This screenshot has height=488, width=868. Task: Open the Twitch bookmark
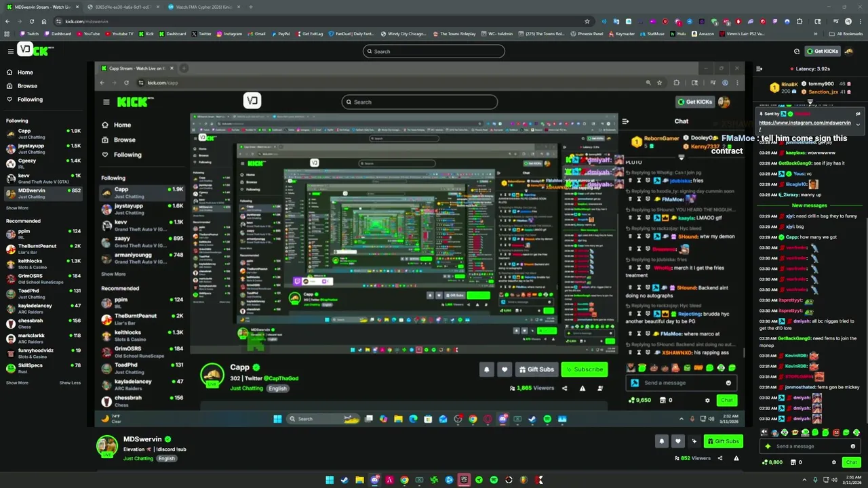pos(28,34)
